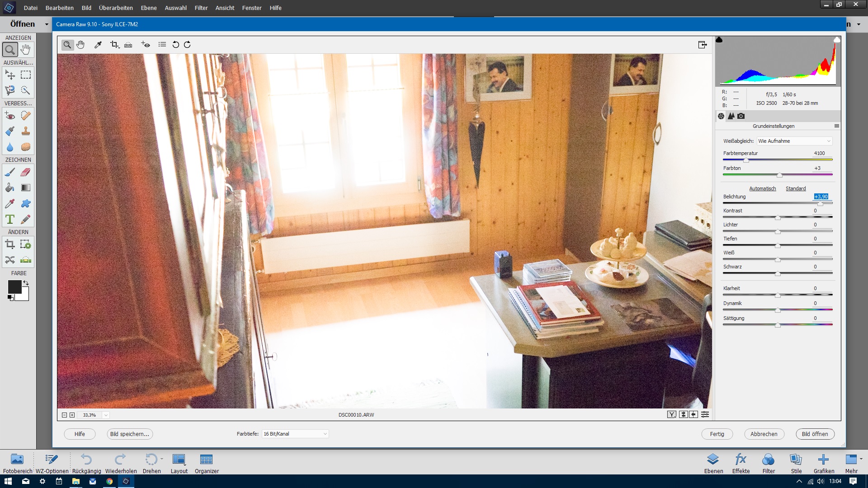Click the Belichtung value field

coord(821,197)
